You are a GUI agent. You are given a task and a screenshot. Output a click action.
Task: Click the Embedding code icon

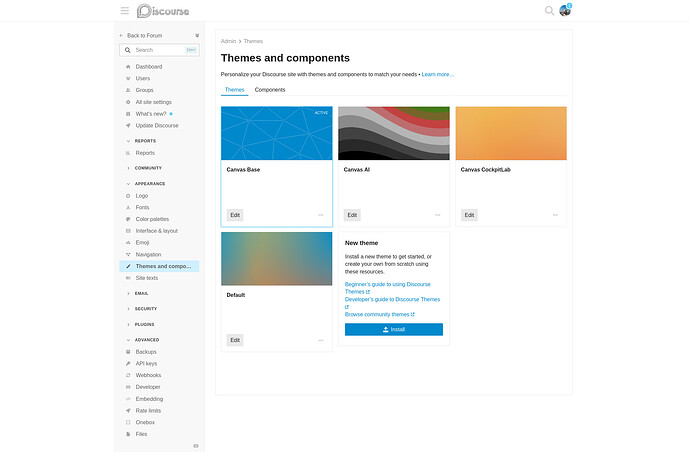128,399
